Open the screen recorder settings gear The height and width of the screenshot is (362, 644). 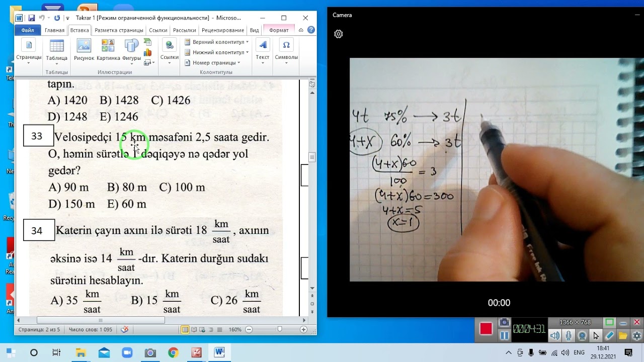click(x=636, y=335)
